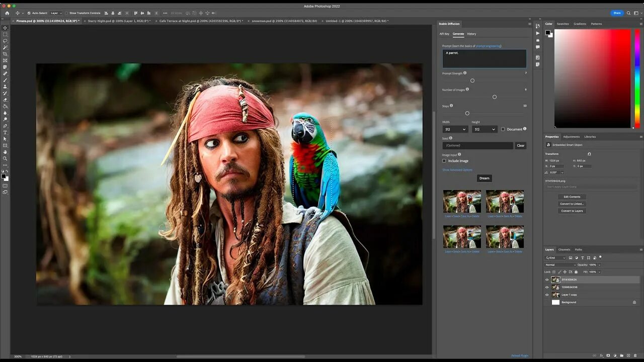644x362 pixels.
Task: Select the Path Selection arrow tool
Action: click(x=6, y=139)
